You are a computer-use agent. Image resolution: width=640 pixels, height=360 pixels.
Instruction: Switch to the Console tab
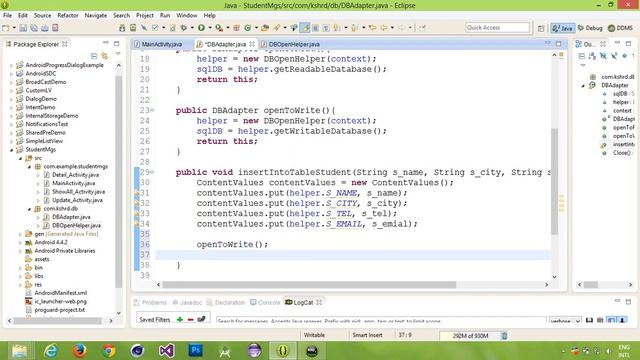pyautogui.click(x=265, y=302)
